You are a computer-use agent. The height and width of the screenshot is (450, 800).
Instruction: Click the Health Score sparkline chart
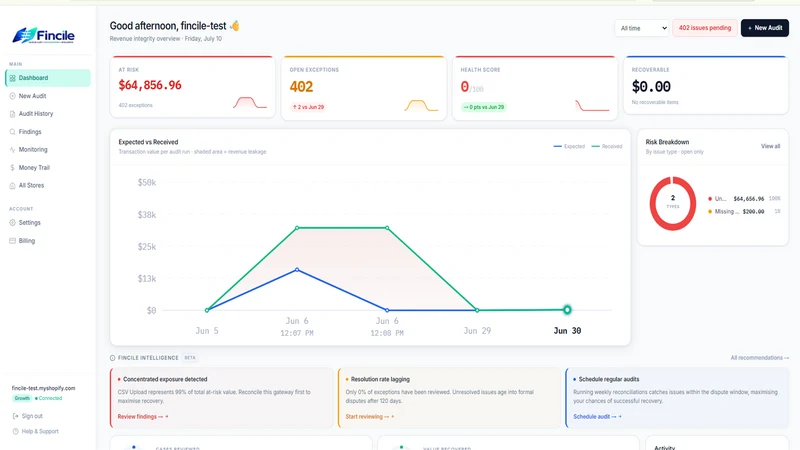pos(592,105)
